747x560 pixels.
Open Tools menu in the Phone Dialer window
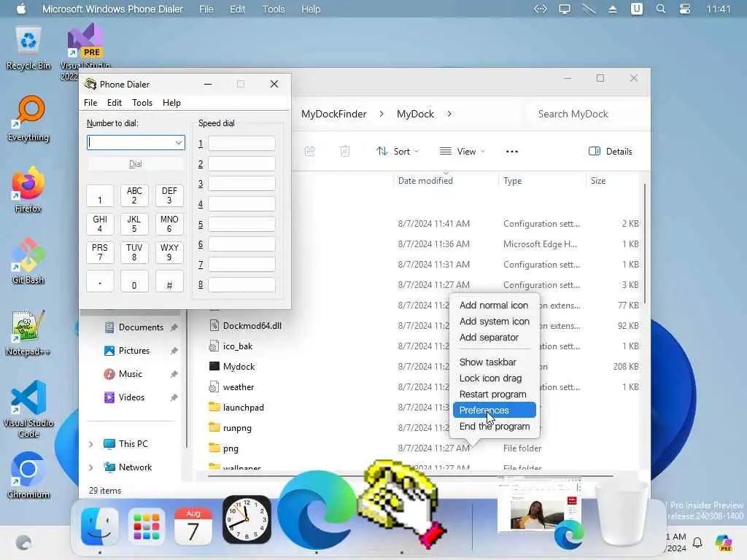142,103
